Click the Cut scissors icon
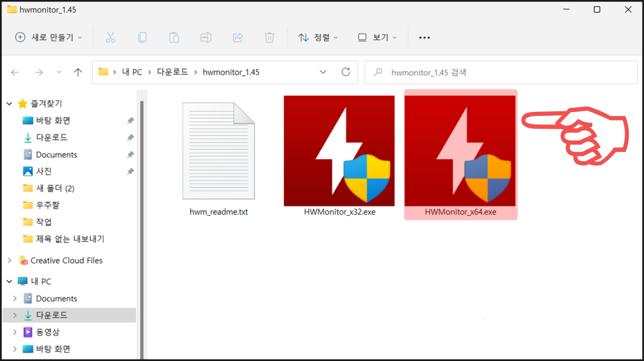The height and width of the screenshot is (361, 644). [111, 37]
